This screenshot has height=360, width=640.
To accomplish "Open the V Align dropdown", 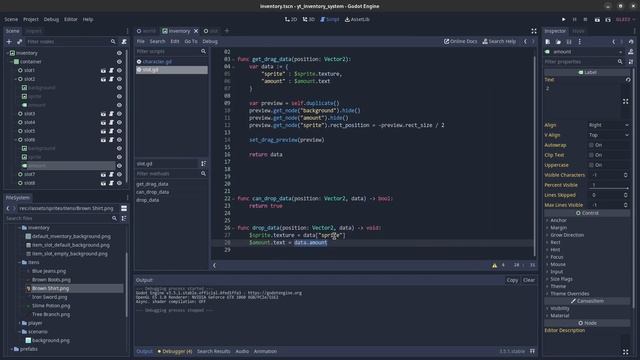I will (x=608, y=135).
